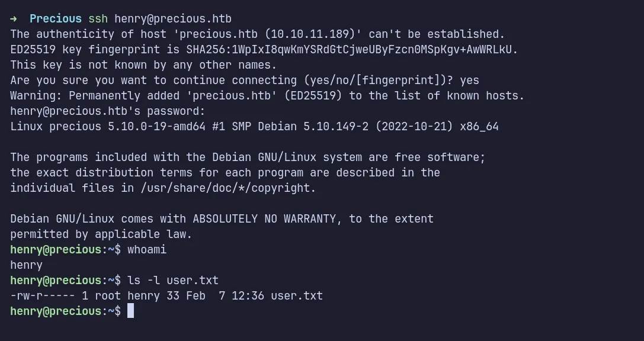Click the 'henry' whoami output line
This screenshot has height=341, width=644.
pyautogui.click(x=27, y=265)
